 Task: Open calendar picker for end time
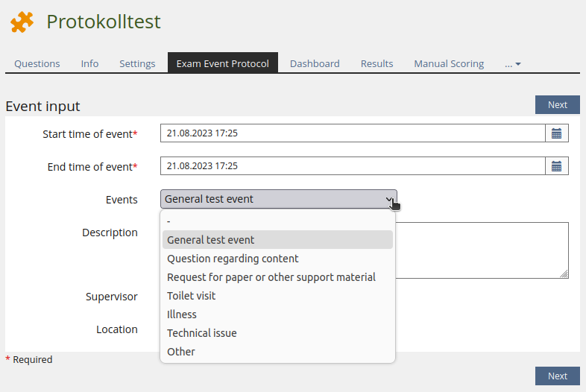[556, 166]
